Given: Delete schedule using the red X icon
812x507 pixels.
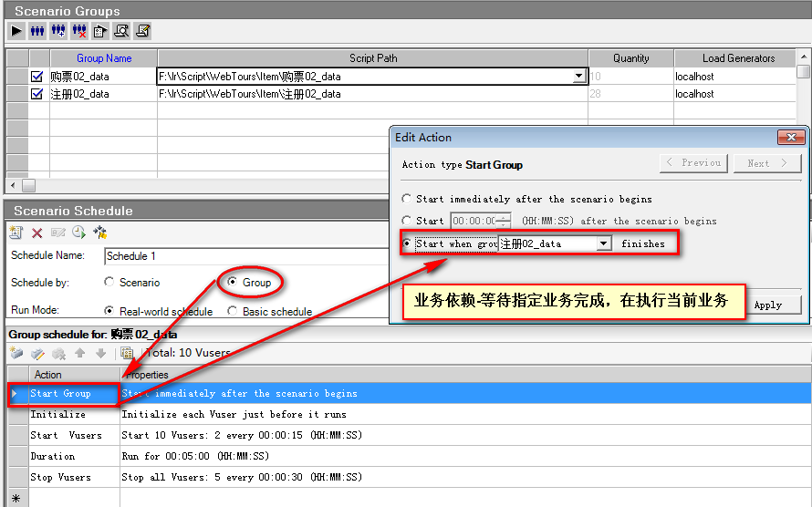Looking at the screenshot, I should [x=36, y=233].
